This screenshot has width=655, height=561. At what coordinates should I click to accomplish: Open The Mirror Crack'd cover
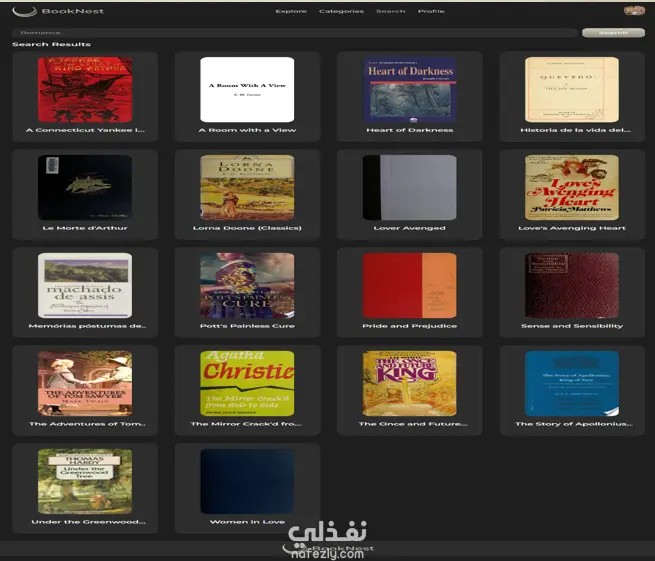(247, 383)
